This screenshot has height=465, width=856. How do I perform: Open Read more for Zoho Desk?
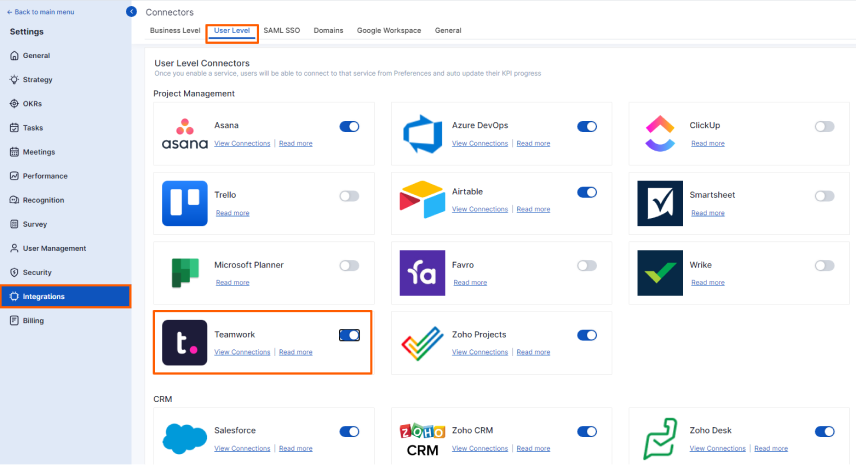(771, 449)
